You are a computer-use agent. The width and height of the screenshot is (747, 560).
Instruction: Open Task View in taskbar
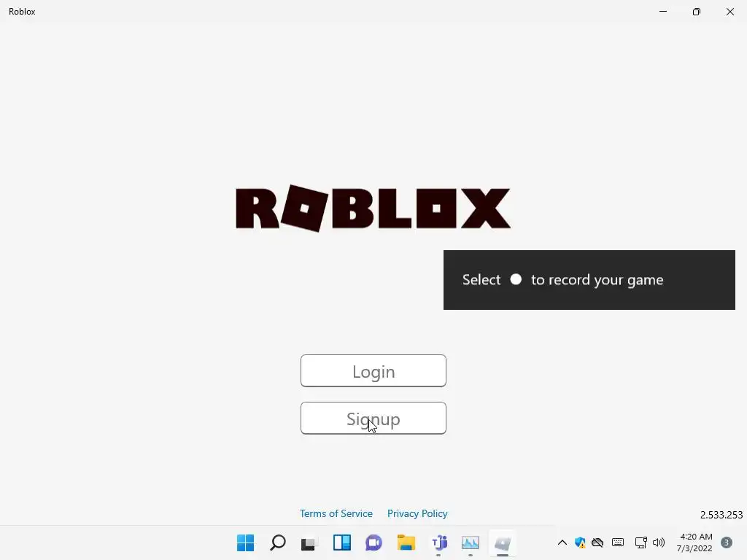(309, 542)
